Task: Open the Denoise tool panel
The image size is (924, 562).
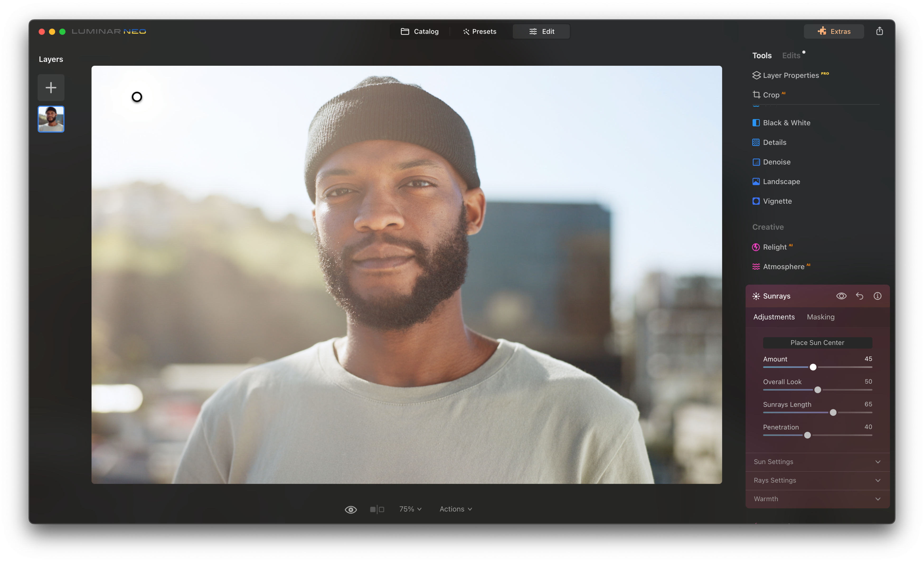Action: coord(776,162)
